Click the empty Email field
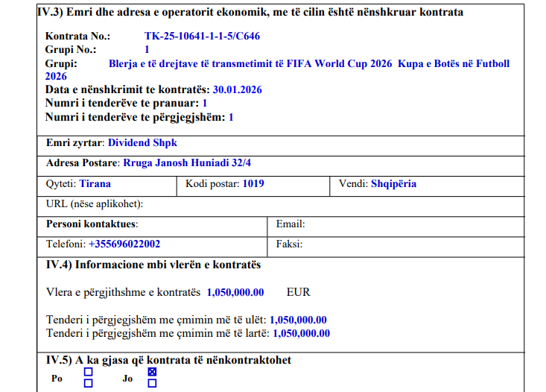 tap(402, 224)
